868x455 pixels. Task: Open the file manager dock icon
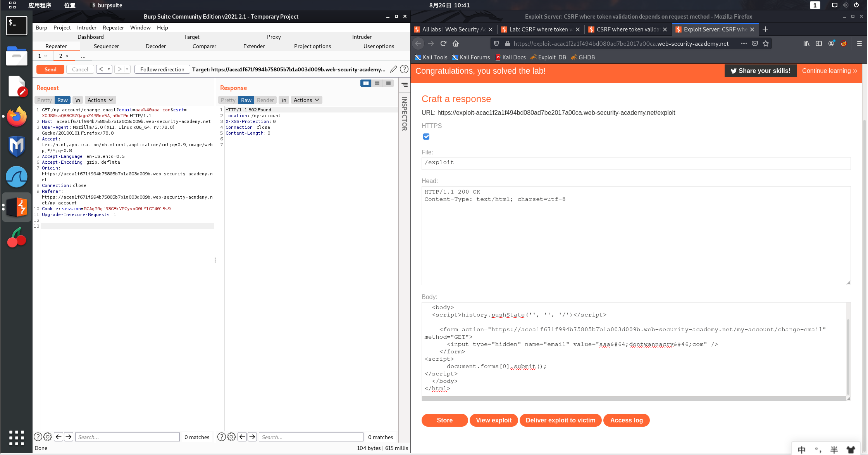[x=16, y=56]
